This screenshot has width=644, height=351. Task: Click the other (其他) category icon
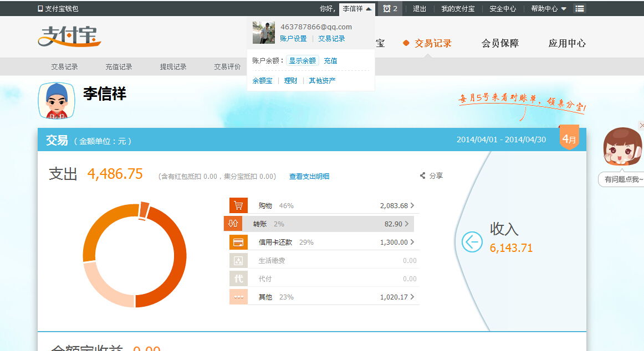238,297
